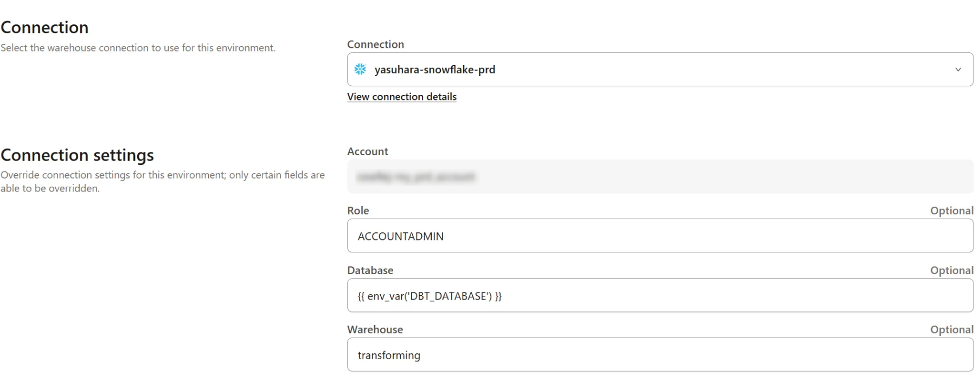Open the Connection dropdown showing yasuhara-snowflake-prd
Viewport: 980px width, 375px height.
[x=660, y=69]
